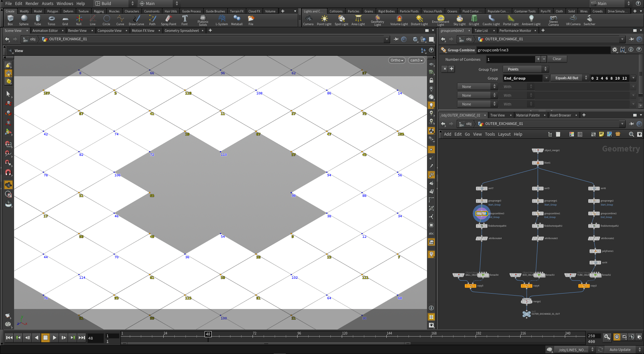Click the Metaball shelf tool
644x354 pixels.
[x=237, y=20]
